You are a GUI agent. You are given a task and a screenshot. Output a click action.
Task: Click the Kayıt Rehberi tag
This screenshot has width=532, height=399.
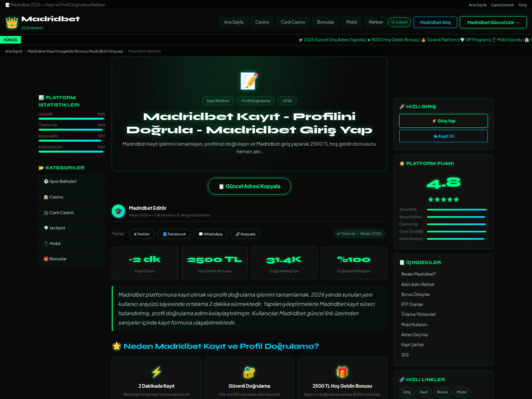pos(218,101)
